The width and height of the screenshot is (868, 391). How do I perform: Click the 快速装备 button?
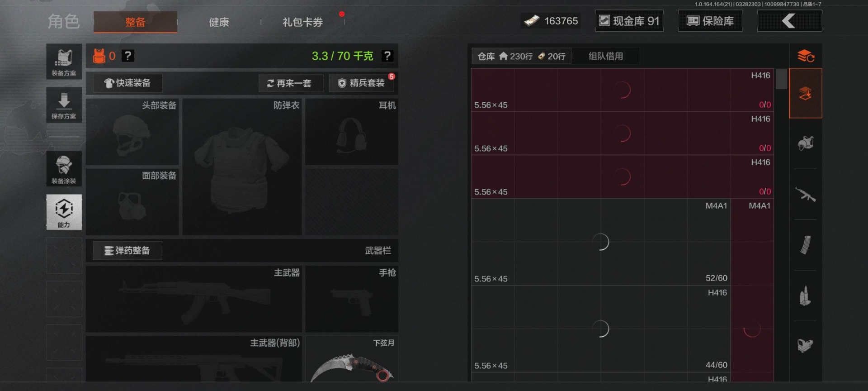click(x=127, y=83)
